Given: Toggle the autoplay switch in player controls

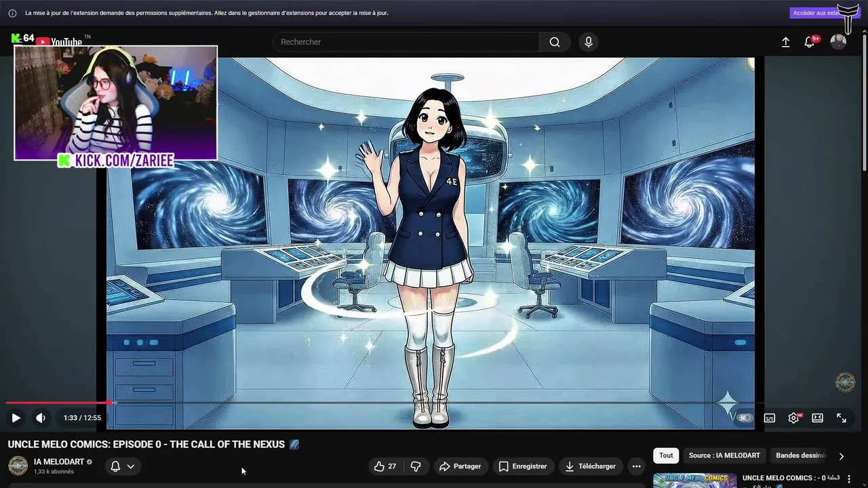Looking at the screenshot, I should (x=745, y=418).
